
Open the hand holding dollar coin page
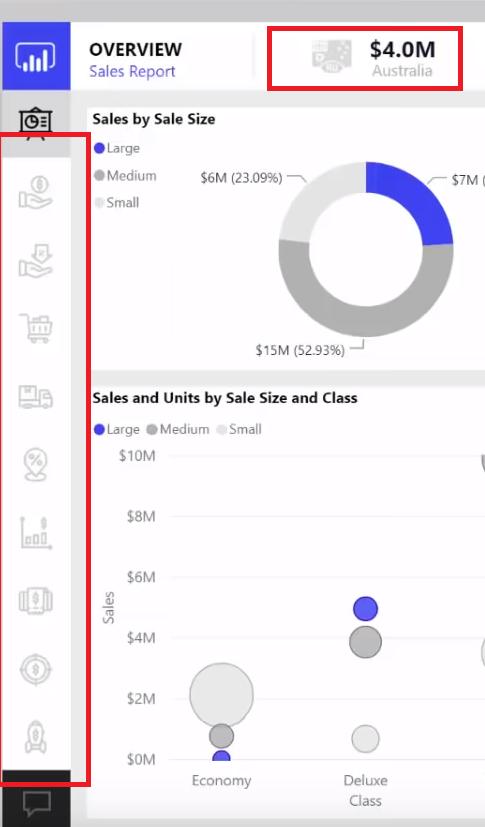coord(35,193)
